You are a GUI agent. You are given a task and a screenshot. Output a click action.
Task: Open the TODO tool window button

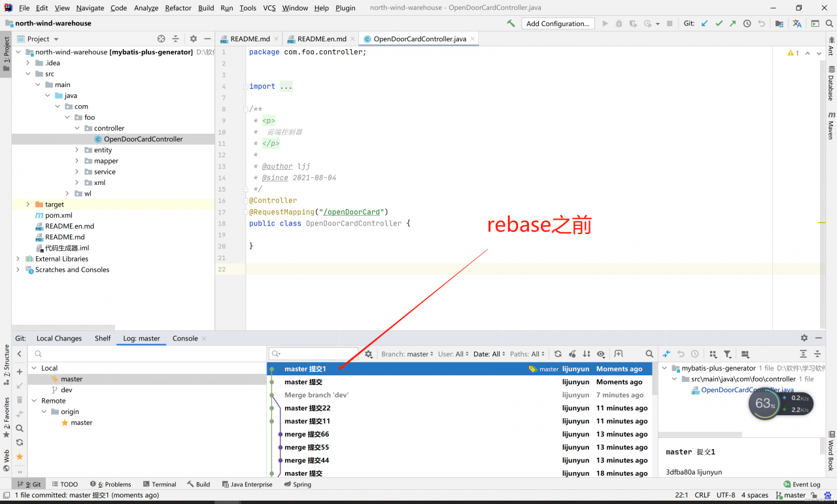[x=65, y=484]
